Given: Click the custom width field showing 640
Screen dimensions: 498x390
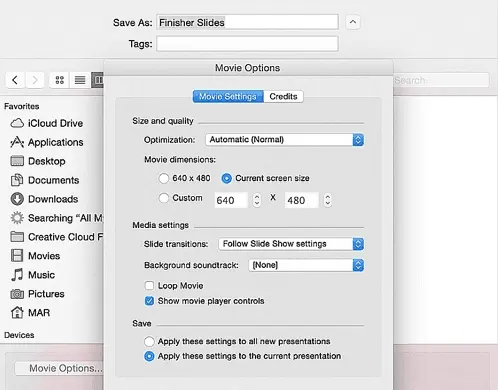Looking at the screenshot, I should click(x=231, y=200).
